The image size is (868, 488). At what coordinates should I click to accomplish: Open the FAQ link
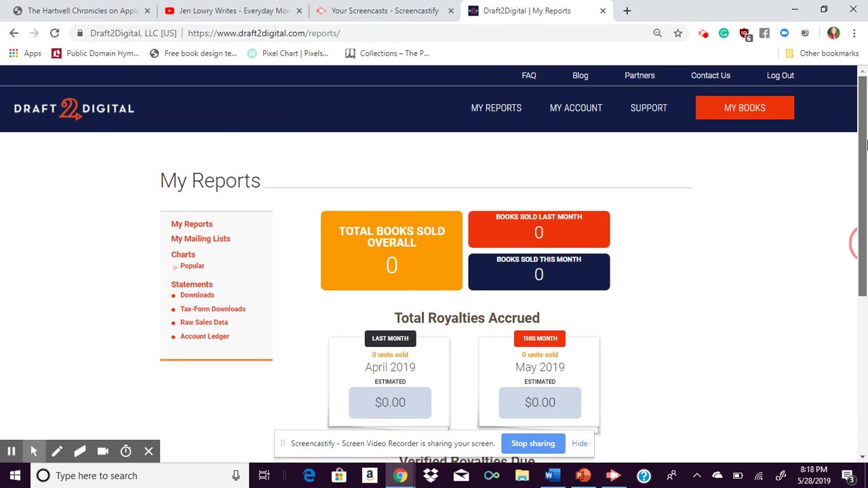(x=529, y=75)
